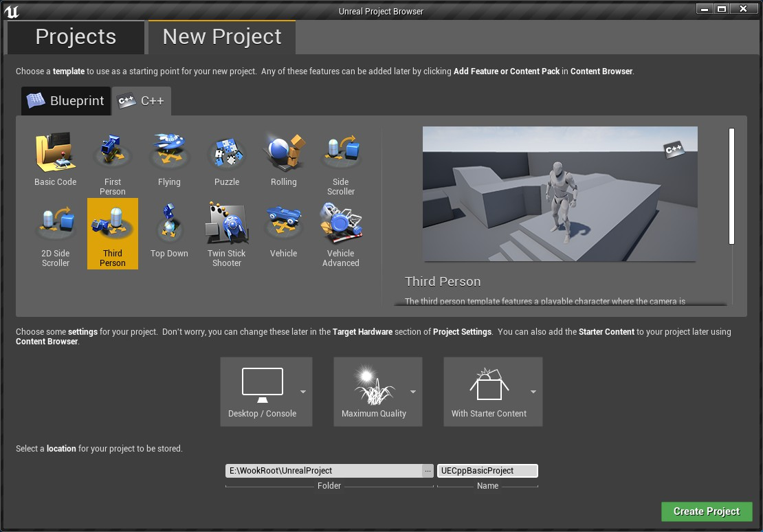Click the Third Person preview image
The image size is (763, 532).
(x=560, y=195)
